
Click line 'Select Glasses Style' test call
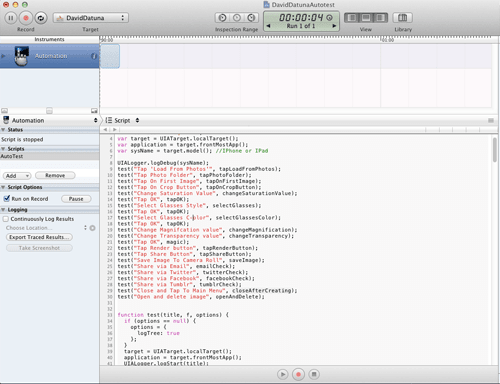[x=189, y=205]
